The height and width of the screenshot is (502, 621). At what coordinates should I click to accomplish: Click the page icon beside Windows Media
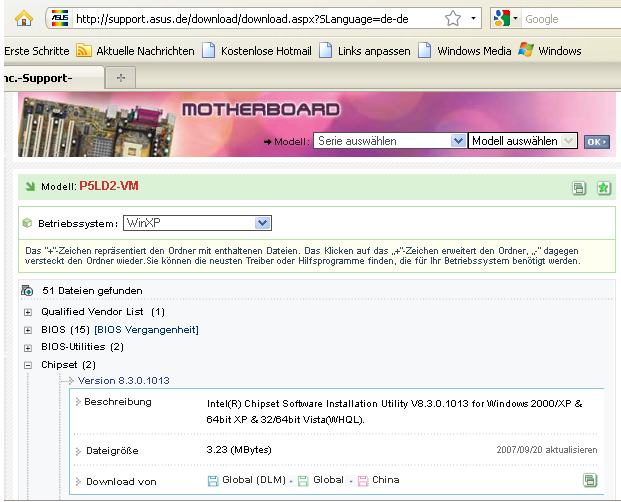click(425, 51)
